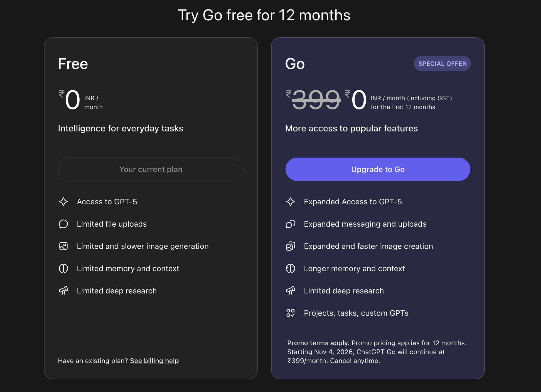Viewport: 541px width, 392px height.
Task: Open the See billing help link
Action: point(154,361)
